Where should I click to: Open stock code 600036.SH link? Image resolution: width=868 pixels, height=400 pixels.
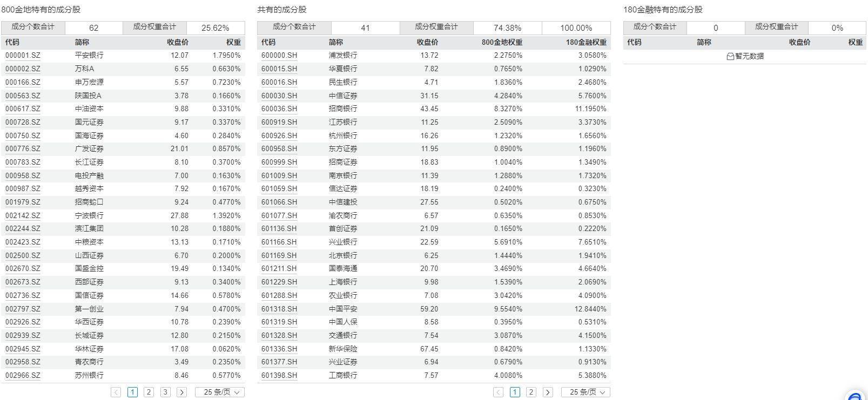click(279, 109)
